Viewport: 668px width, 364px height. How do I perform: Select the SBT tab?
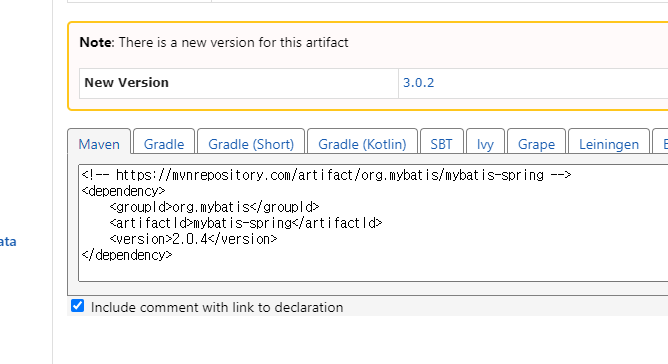click(x=441, y=144)
